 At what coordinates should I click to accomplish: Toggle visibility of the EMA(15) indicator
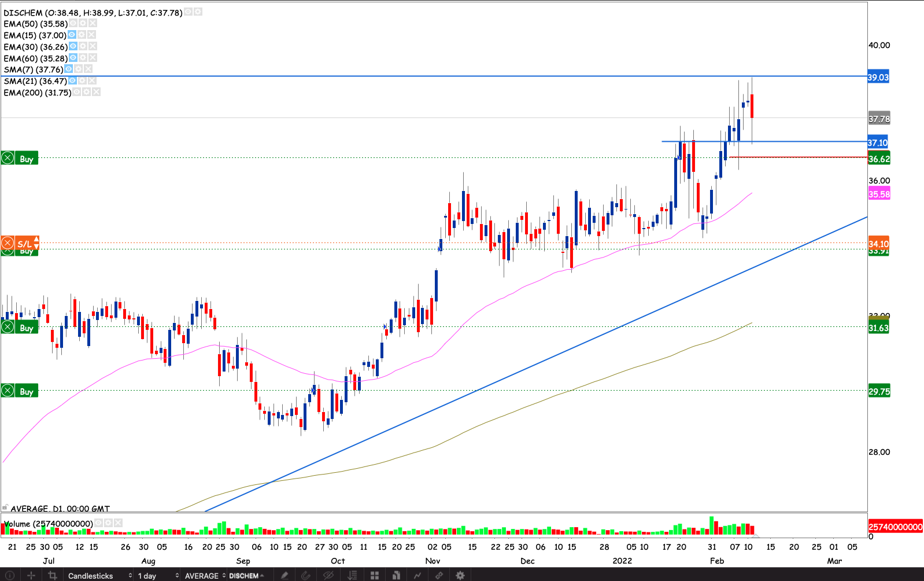point(72,35)
